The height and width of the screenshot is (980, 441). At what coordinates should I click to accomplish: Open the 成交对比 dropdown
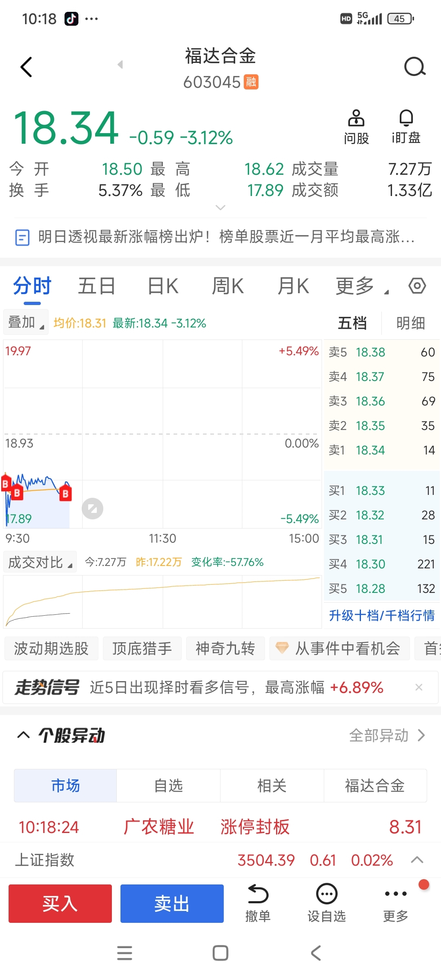pos(40,562)
